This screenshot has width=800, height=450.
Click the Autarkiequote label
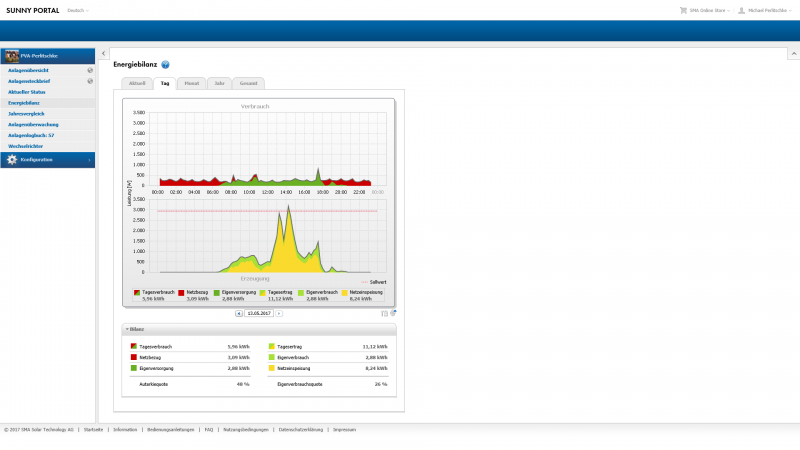pyautogui.click(x=154, y=384)
